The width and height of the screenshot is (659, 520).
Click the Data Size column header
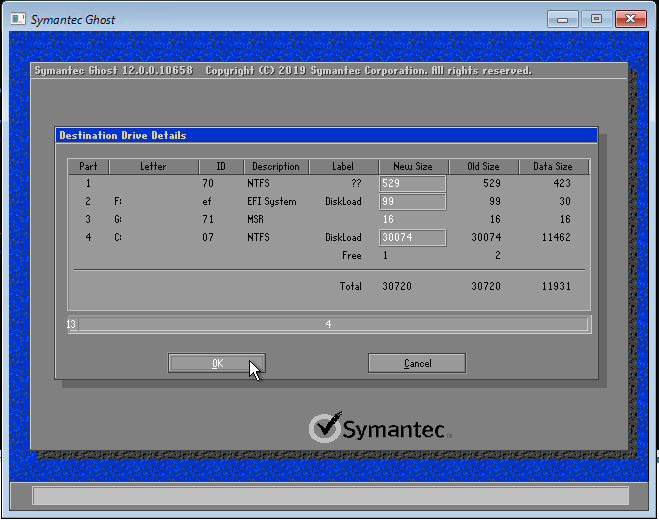click(553, 166)
